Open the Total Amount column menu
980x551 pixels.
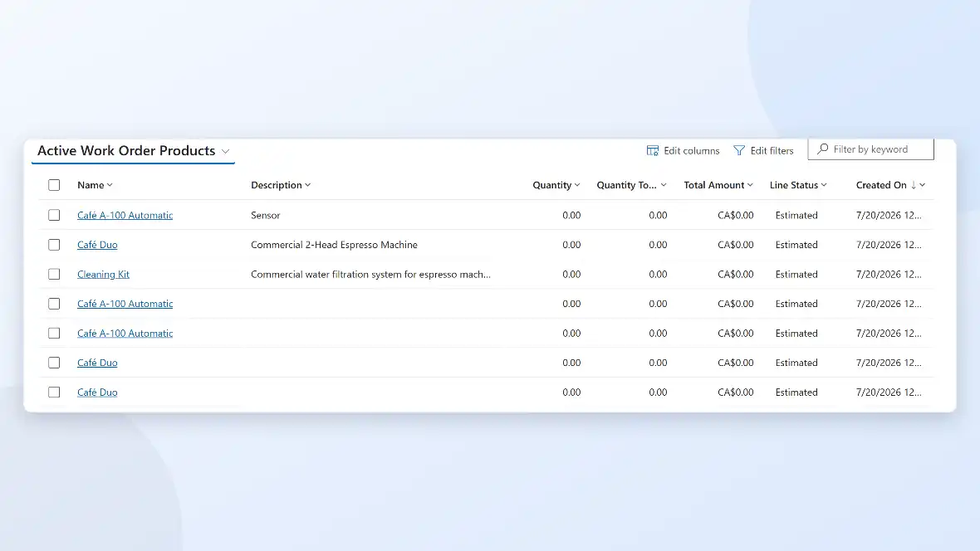[718, 185]
